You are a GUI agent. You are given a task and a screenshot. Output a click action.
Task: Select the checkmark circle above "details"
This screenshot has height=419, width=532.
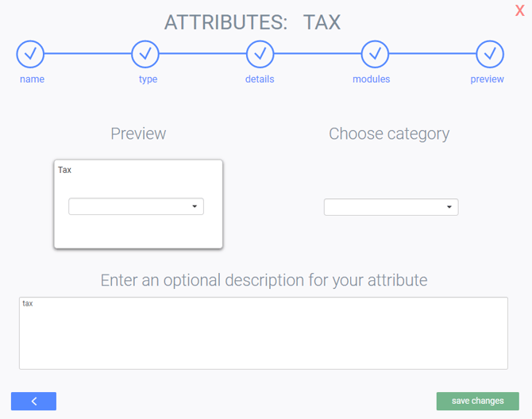click(260, 54)
